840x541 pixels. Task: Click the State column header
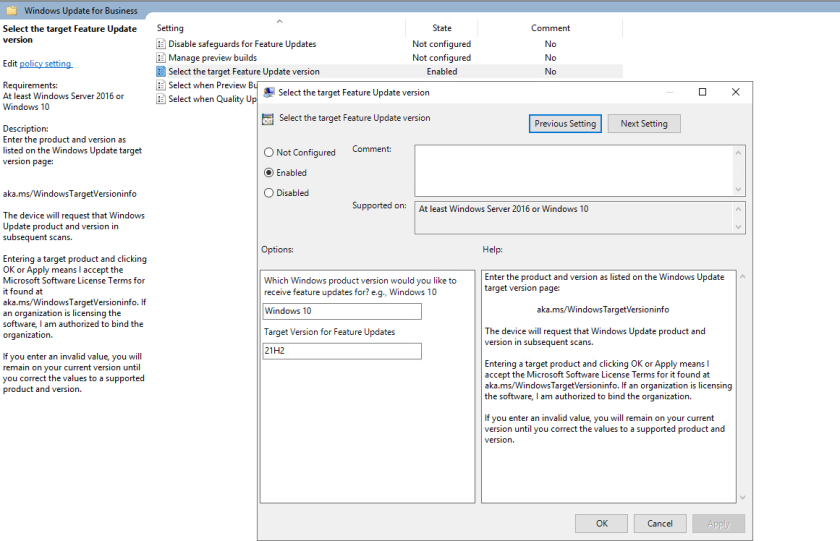(442, 28)
